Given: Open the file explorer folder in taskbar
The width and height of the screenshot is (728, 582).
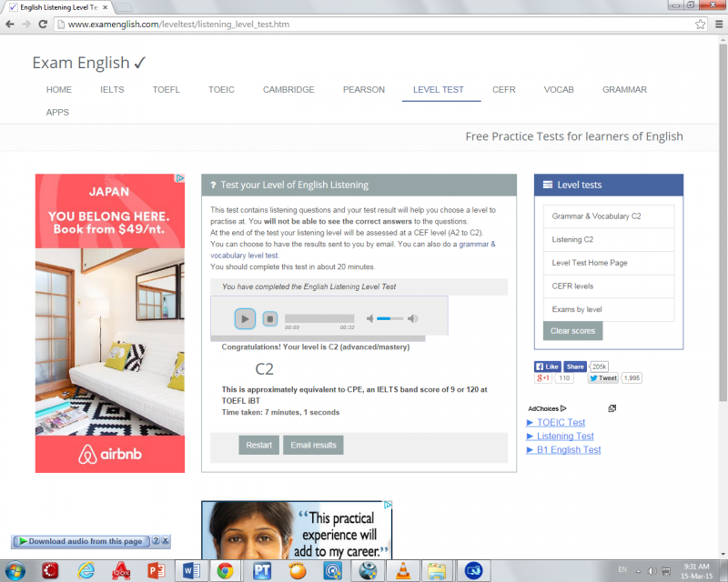Looking at the screenshot, I should coord(437,570).
